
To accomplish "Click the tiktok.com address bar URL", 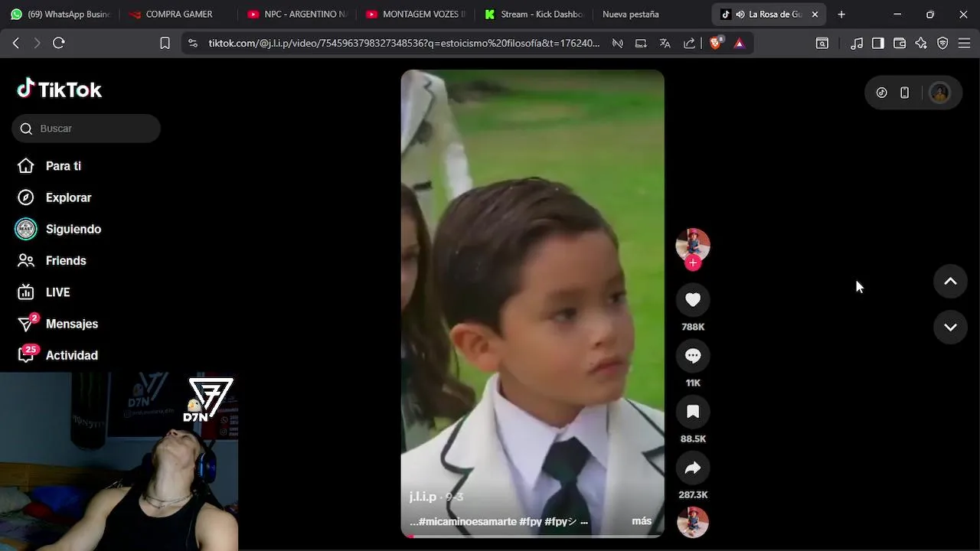I will [404, 44].
